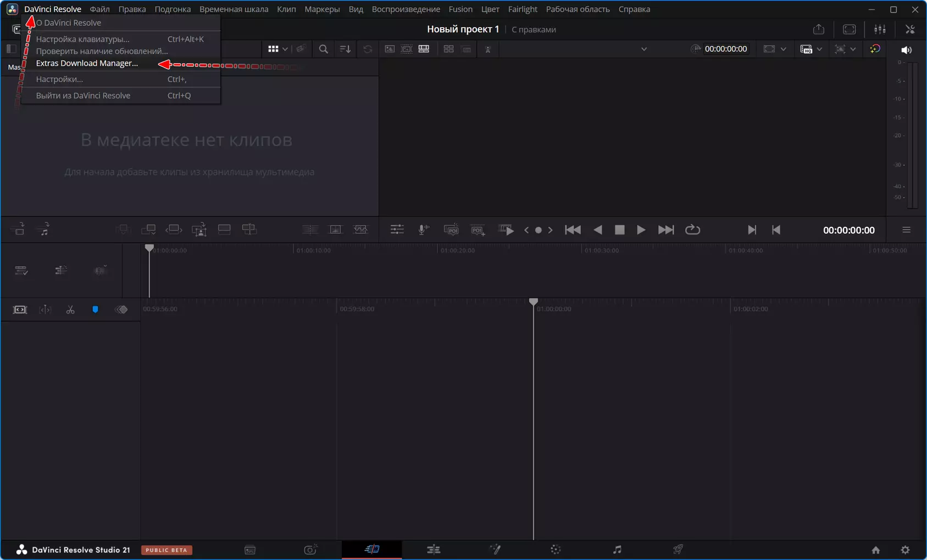Mute audio with the speaker icon
Screen dimensions: 927x560
click(907, 49)
